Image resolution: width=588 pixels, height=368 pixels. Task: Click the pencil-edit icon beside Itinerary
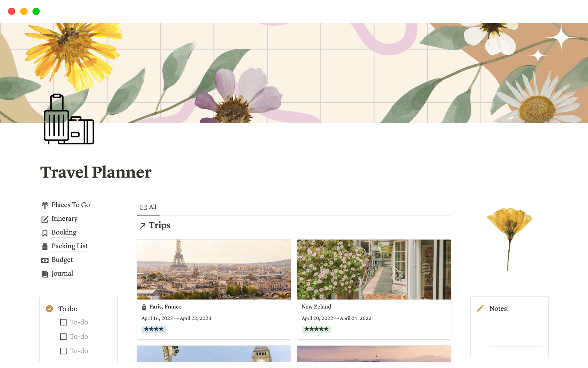(45, 219)
